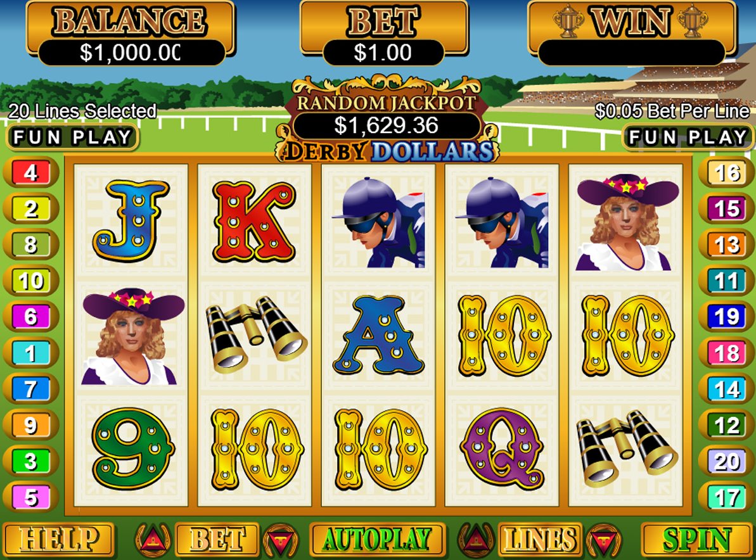Click the red payline 4 indicator
This screenshot has width=756, height=560.
point(31,172)
